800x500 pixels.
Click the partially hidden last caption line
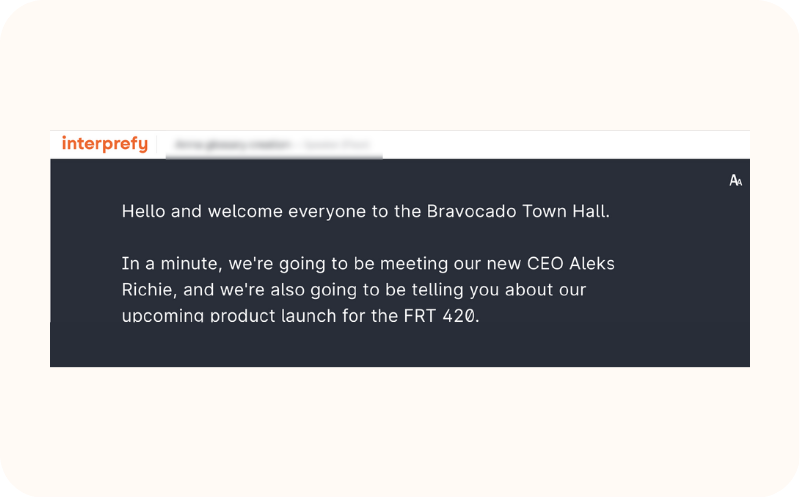(x=300, y=316)
